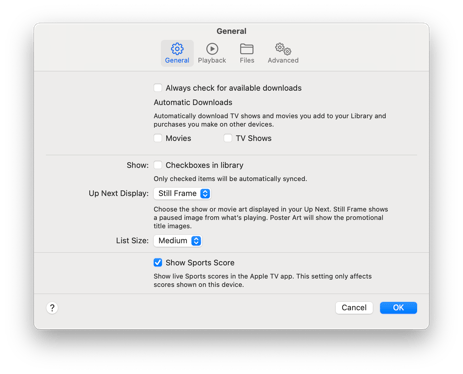Click the 'Show live Sports scores' description text
The image size is (463, 374).
pos(263,280)
